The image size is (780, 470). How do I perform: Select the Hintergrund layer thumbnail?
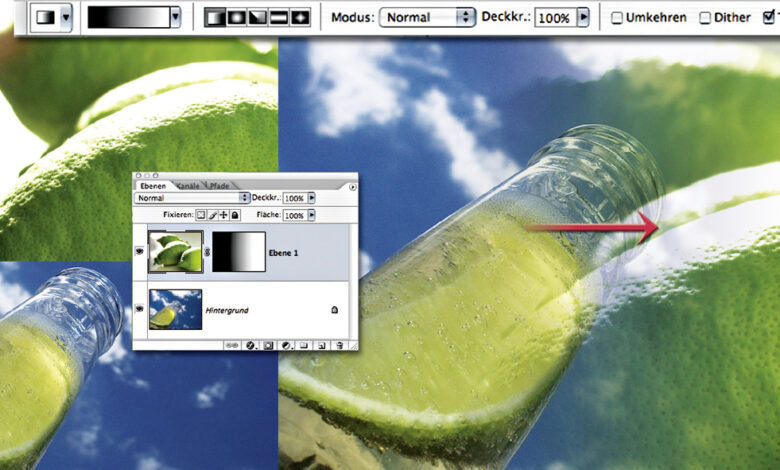click(176, 309)
